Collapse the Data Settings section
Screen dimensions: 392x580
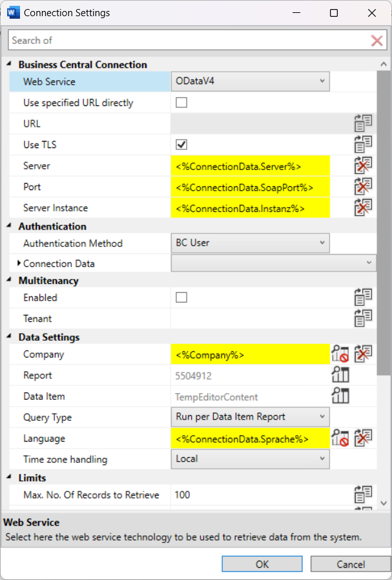coord(9,337)
